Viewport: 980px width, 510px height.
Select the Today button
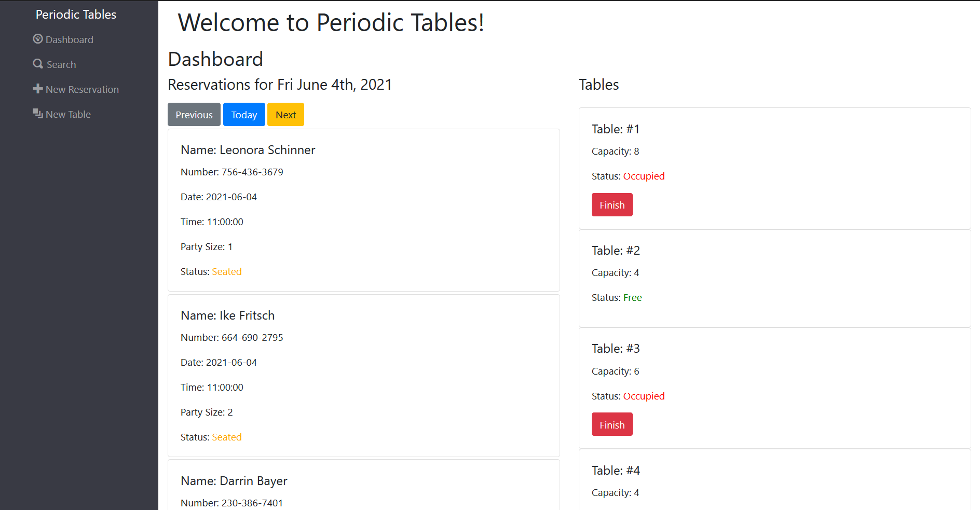(x=244, y=114)
